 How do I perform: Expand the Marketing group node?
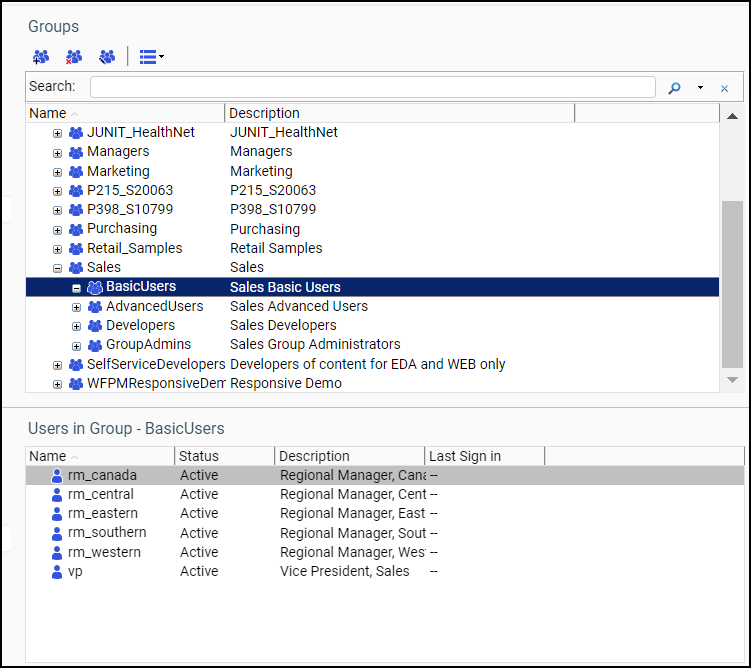coord(57,172)
